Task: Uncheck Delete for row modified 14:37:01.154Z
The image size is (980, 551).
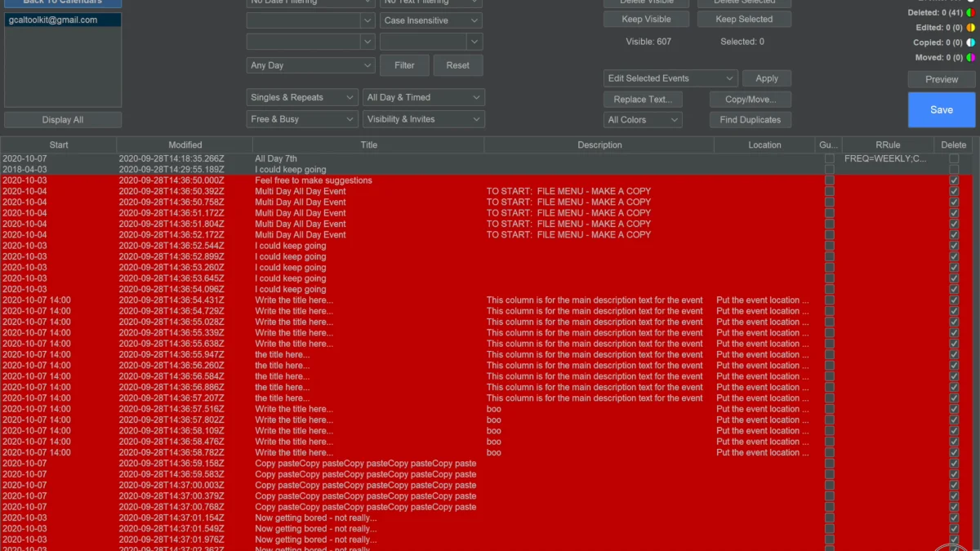Action: (954, 518)
